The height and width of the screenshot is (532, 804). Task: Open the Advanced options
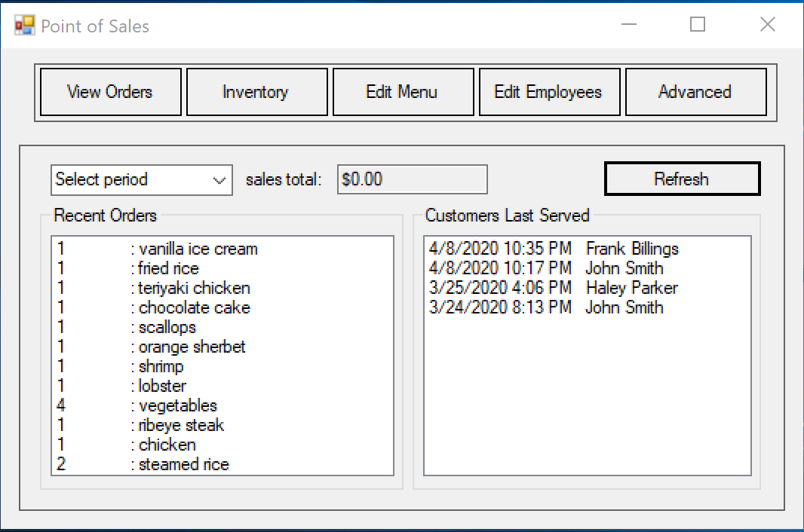click(x=695, y=92)
